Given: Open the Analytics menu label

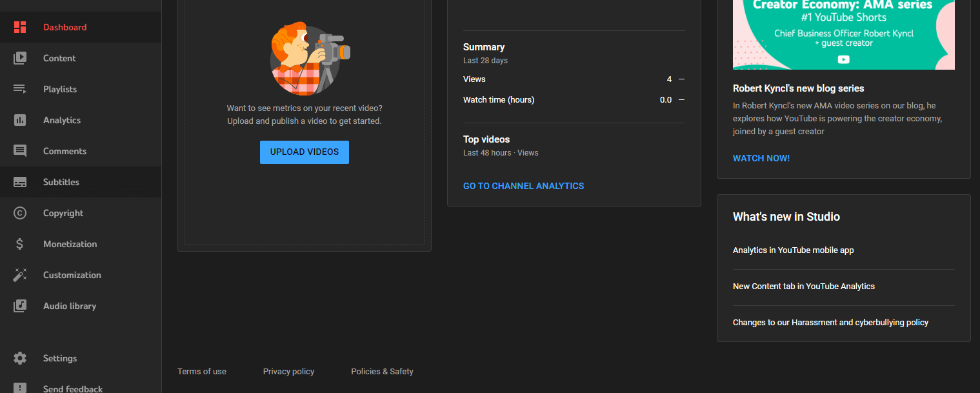Looking at the screenshot, I should point(62,120).
